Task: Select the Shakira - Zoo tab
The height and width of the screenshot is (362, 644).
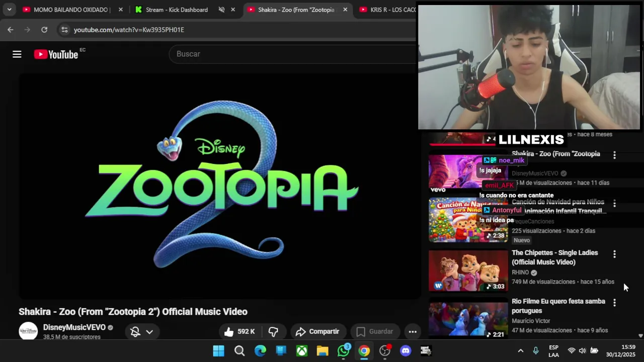Action: point(296,10)
